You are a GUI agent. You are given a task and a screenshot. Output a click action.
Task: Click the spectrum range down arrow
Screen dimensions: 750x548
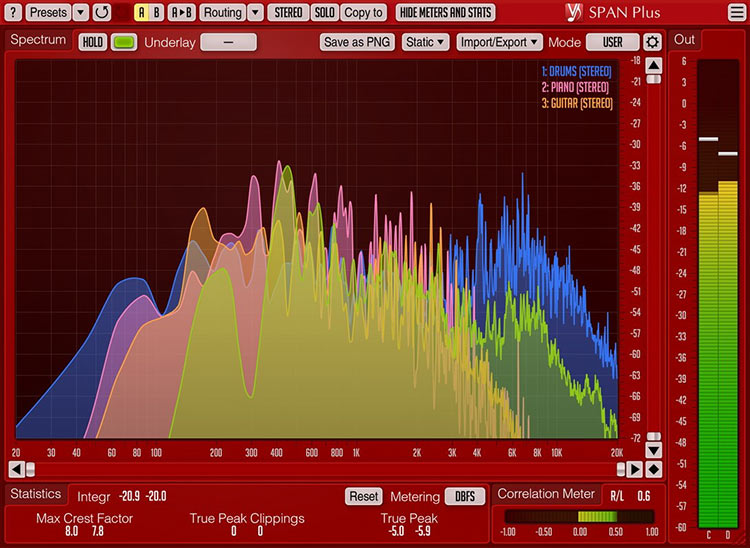[654, 450]
